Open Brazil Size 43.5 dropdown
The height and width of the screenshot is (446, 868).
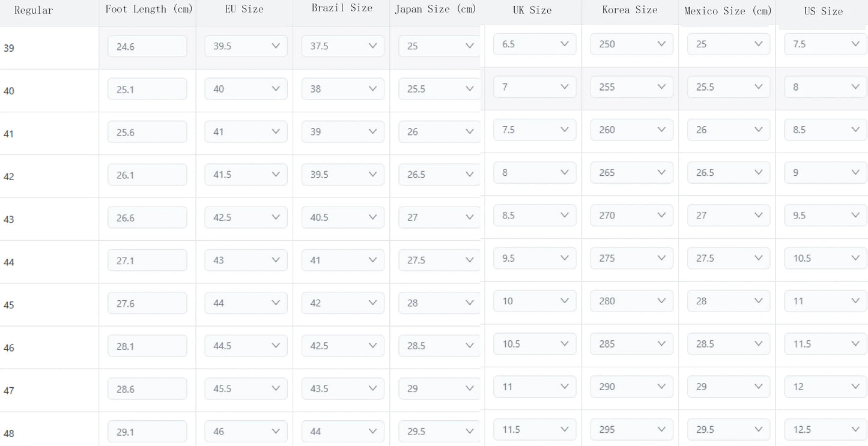[x=343, y=389]
